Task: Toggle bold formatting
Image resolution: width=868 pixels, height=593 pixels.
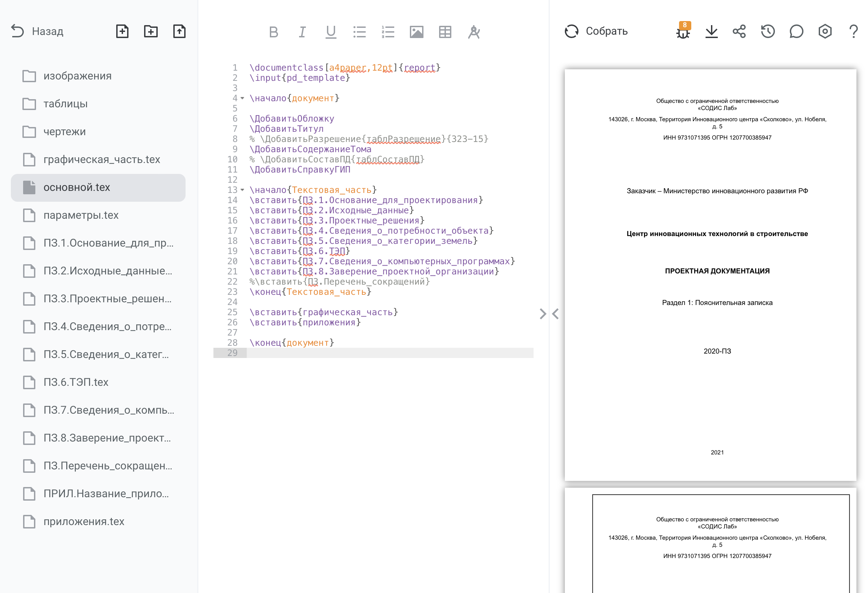Action: click(273, 32)
